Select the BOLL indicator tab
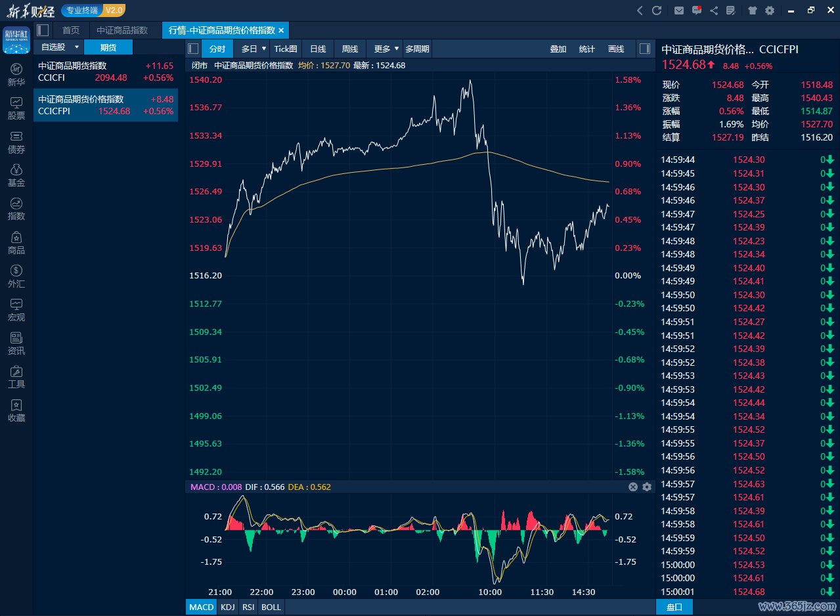 271,607
